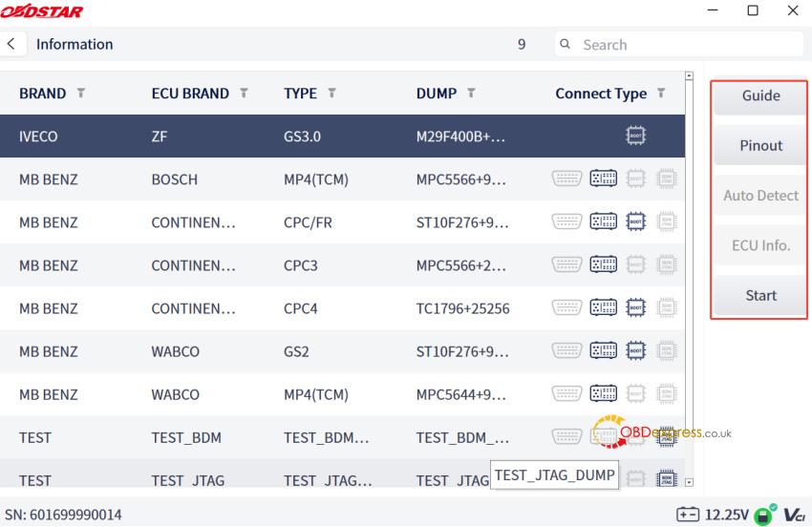Image resolution: width=812 pixels, height=527 pixels.
Task: Open the BRAND column filter
Action: [x=81, y=94]
